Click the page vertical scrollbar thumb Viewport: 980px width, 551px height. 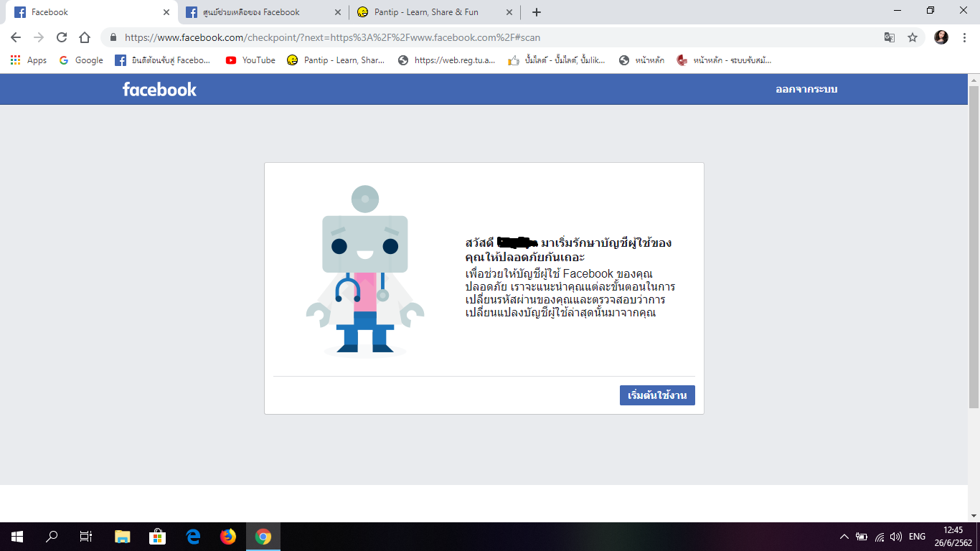click(974, 246)
